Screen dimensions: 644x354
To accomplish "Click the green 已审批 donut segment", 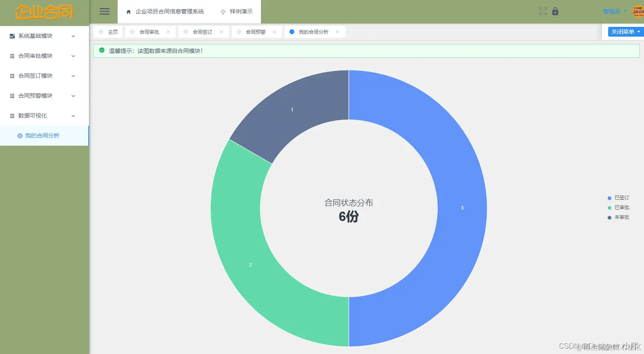I will click(250, 264).
